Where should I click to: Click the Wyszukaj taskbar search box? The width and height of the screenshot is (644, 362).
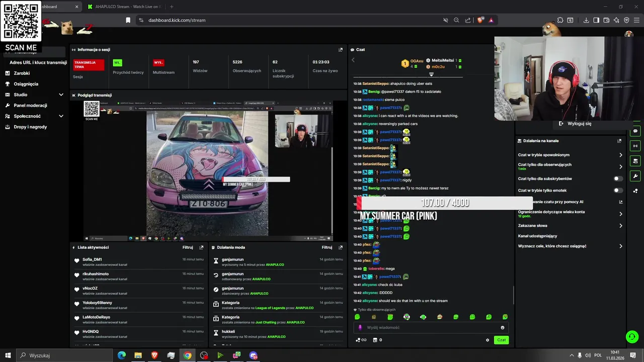(64, 355)
